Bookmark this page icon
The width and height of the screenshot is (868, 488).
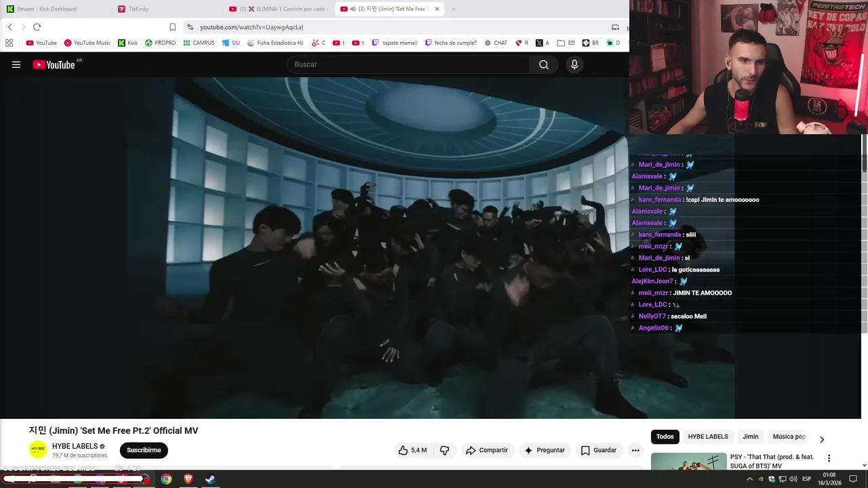172,27
